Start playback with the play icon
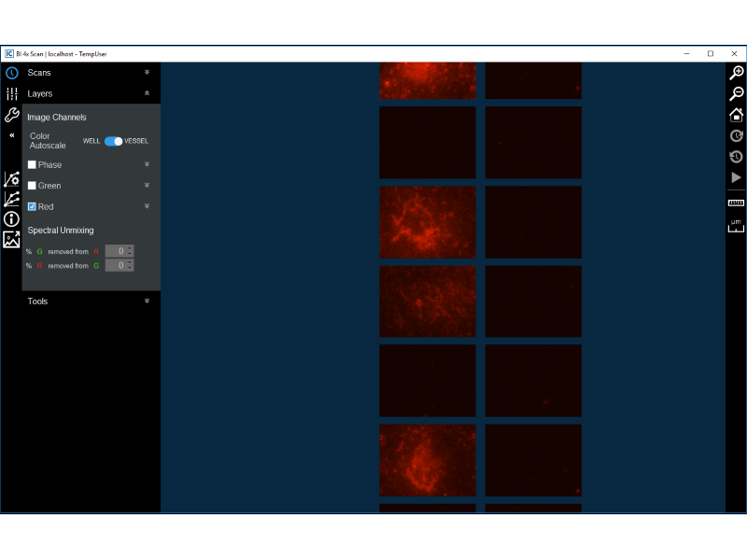Screen dimensions: 747x560 (x=736, y=177)
